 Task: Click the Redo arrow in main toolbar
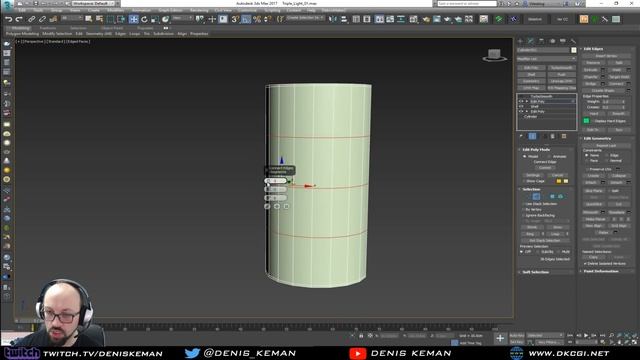pos(19,19)
